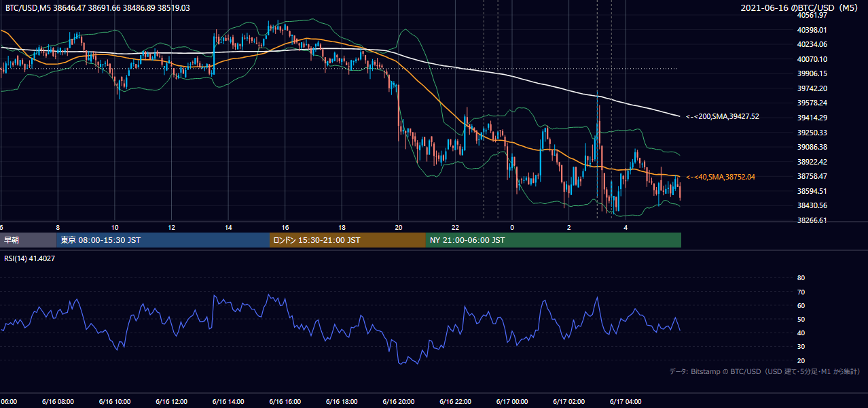The image size is (868, 408).
Task: Select the 6/16 18:00 time label
Action: click(x=342, y=401)
